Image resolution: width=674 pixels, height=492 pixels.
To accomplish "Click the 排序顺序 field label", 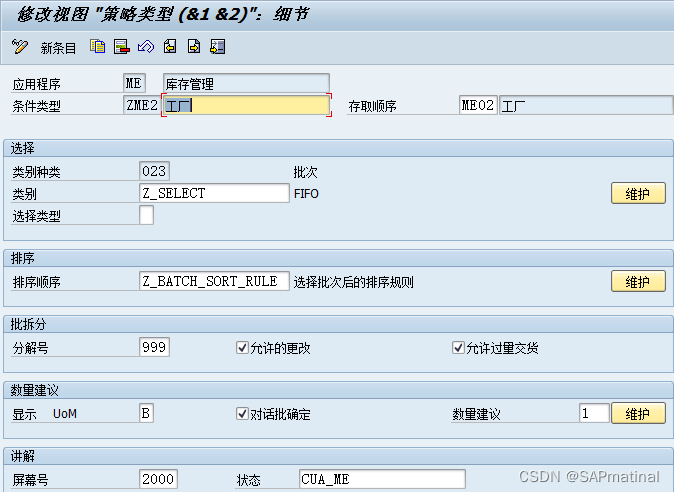I will click(37, 282).
